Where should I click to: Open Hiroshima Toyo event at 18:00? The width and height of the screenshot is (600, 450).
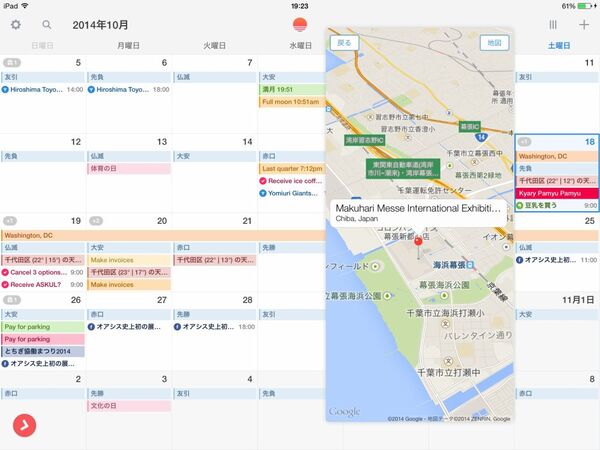(129, 90)
